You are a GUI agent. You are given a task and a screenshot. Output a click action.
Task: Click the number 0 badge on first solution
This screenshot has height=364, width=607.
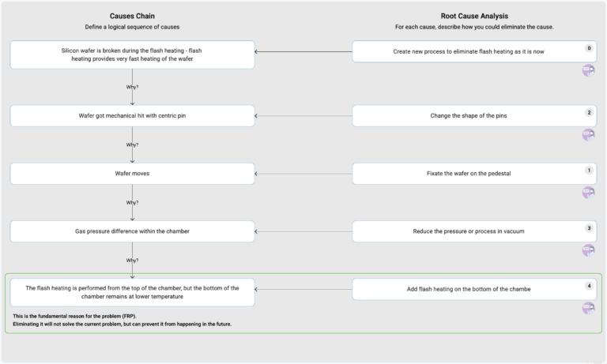589,49
